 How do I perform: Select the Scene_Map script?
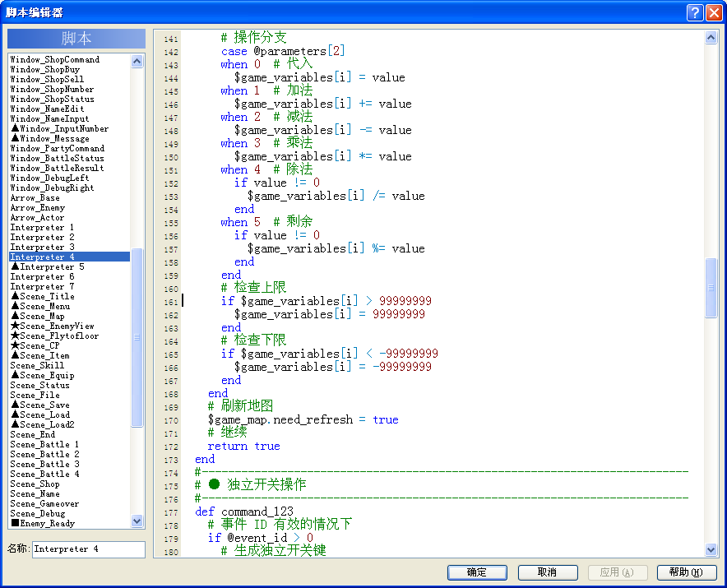pyautogui.click(x=70, y=317)
